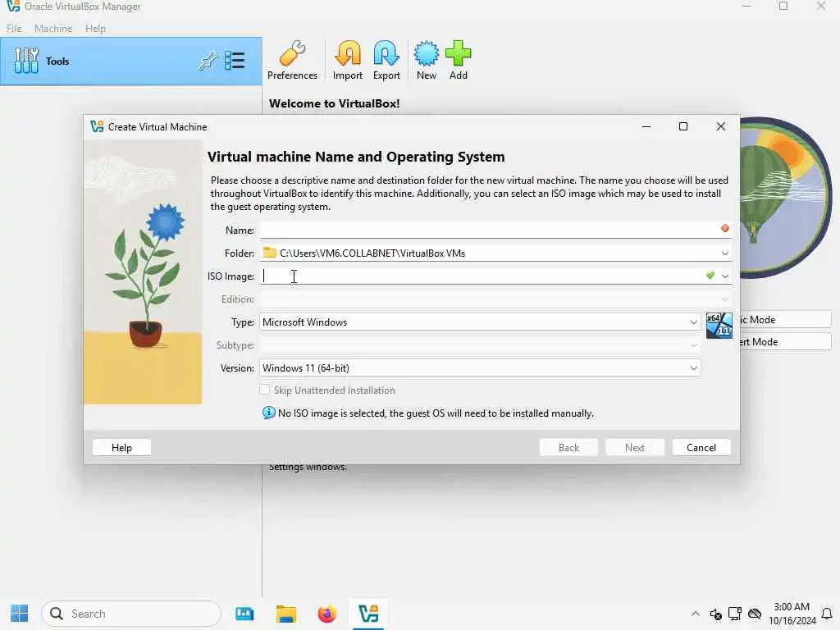Minimize the Create Virtual Machine dialog
The image size is (840, 630).
pos(646,126)
